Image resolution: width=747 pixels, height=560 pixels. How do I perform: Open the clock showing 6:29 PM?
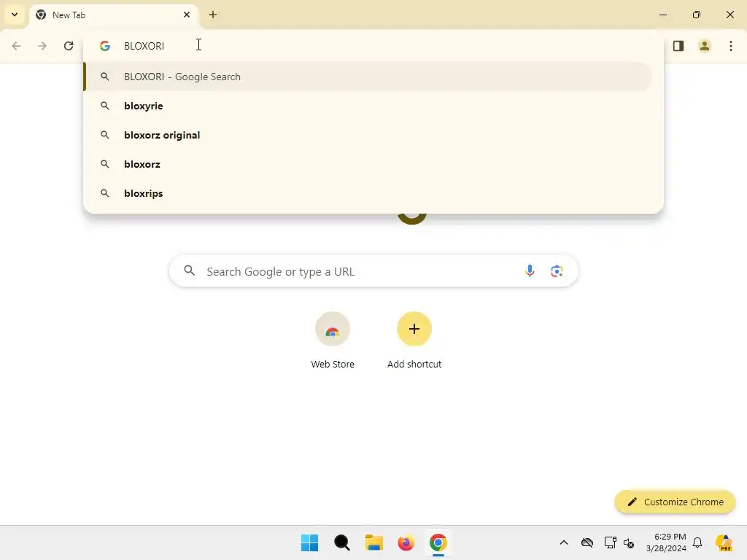tap(666, 542)
